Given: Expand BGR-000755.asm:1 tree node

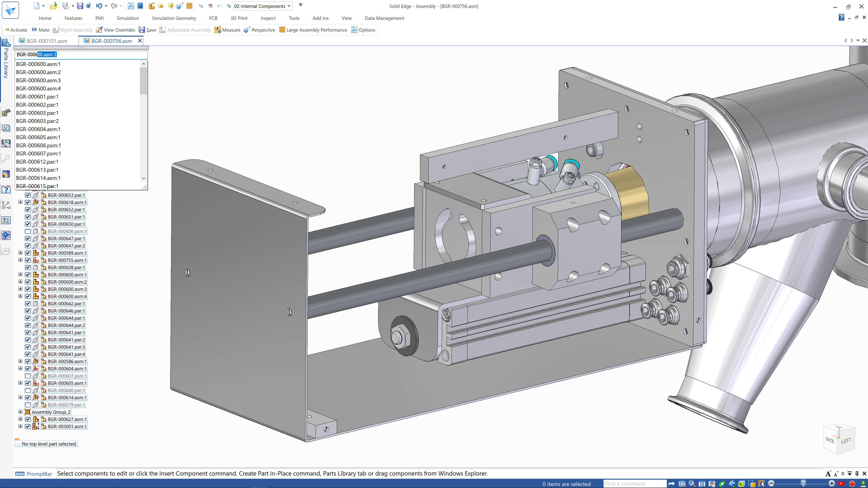Looking at the screenshot, I should click(20, 260).
